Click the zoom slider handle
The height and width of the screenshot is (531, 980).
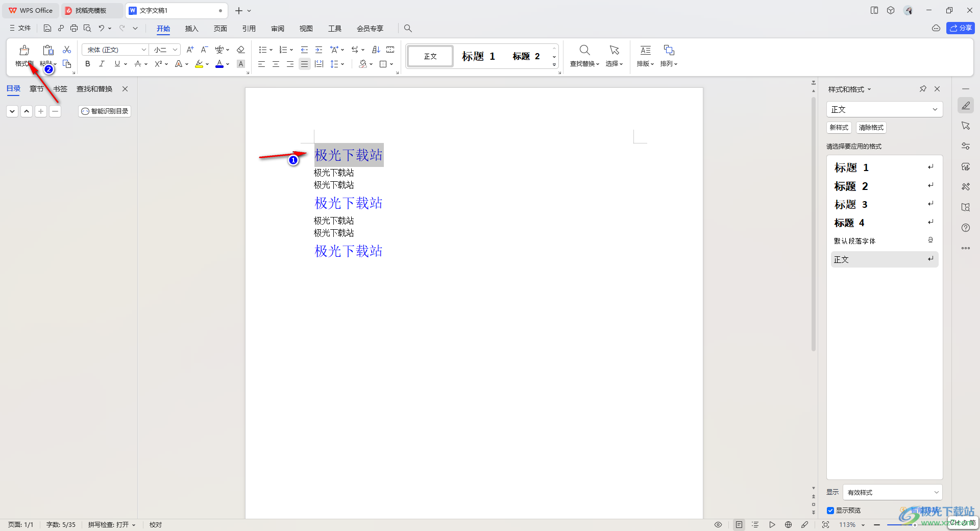915,524
